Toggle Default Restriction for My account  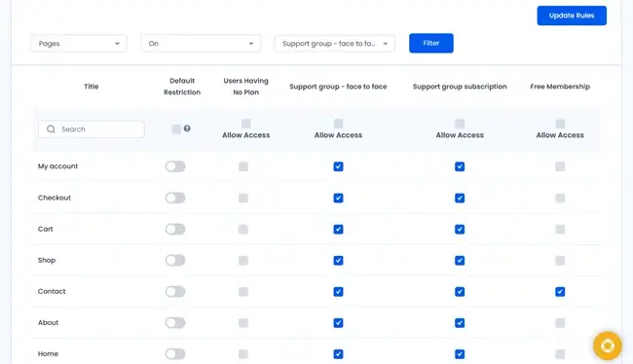coord(175,166)
